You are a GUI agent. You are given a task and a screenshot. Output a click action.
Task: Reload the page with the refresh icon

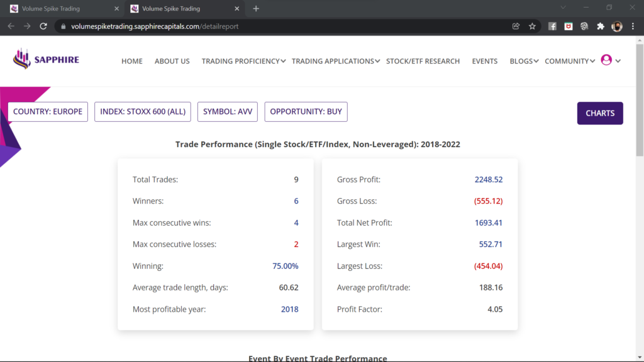(x=43, y=26)
